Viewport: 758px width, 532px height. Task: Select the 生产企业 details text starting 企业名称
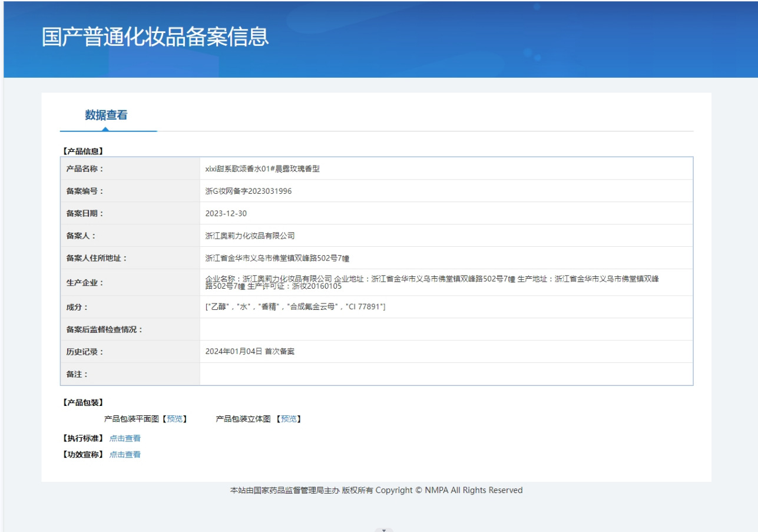pyautogui.click(x=432, y=283)
